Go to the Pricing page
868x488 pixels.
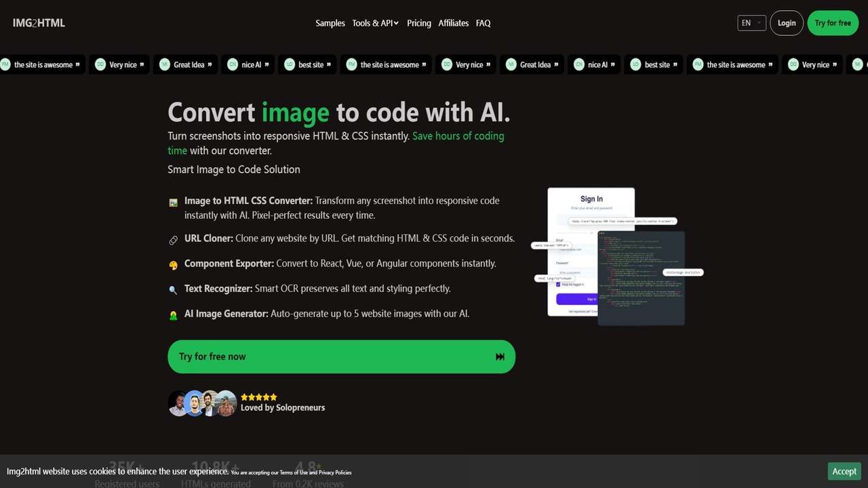coord(419,23)
